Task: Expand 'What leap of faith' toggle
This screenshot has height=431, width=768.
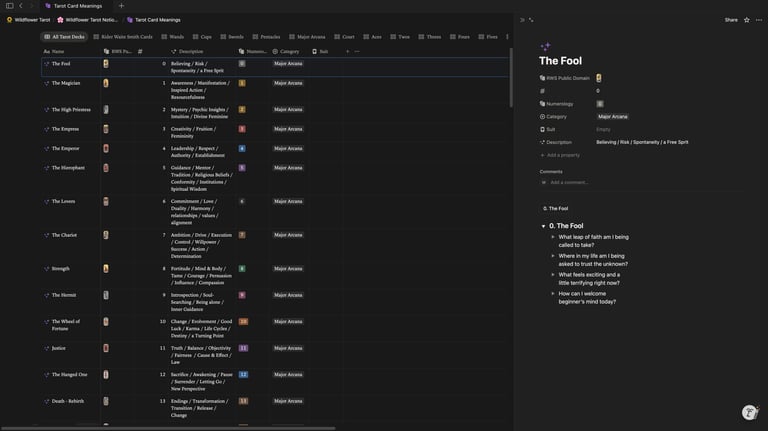Action: pyautogui.click(x=553, y=237)
